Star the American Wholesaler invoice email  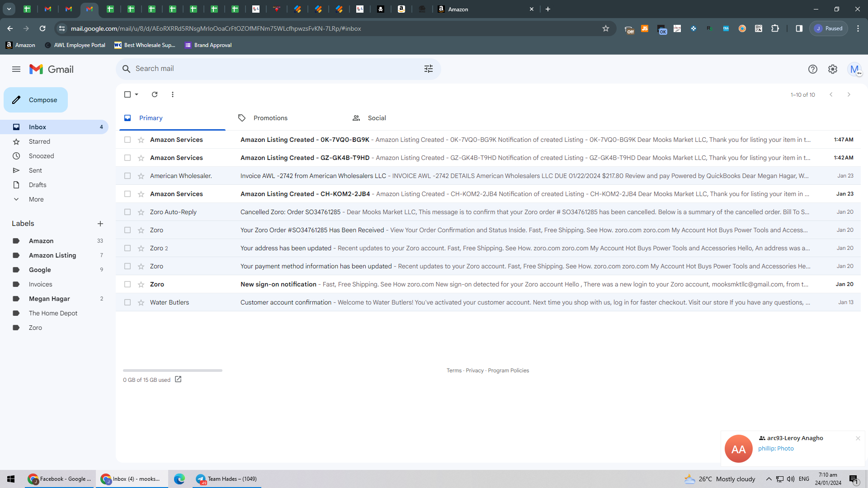click(x=141, y=176)
